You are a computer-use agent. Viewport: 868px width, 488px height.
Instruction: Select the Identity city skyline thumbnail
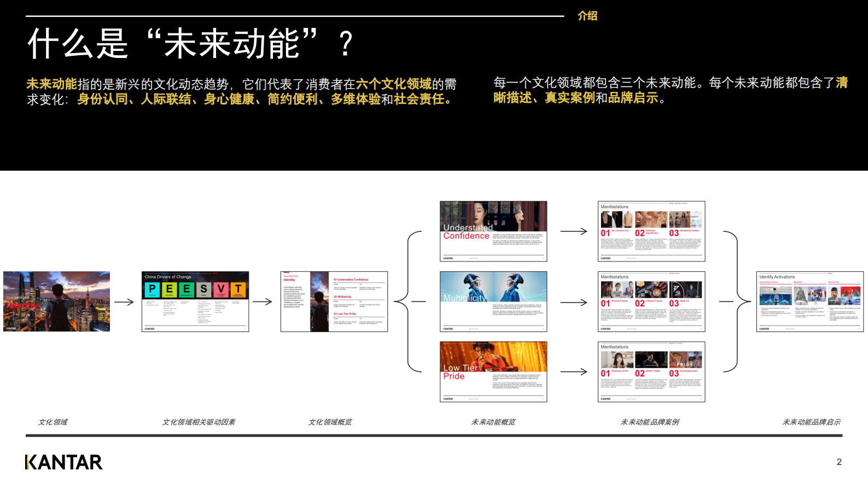[x=56, y=301]
